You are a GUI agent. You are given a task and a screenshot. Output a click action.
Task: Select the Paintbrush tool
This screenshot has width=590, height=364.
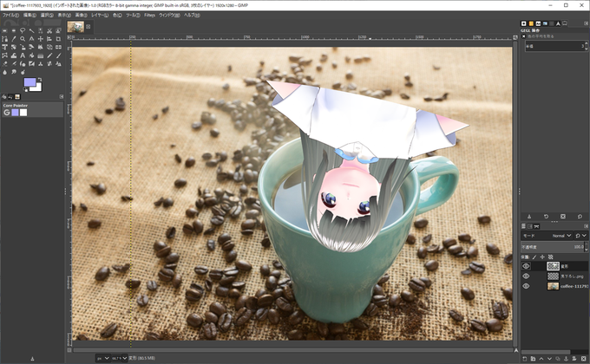58,55
